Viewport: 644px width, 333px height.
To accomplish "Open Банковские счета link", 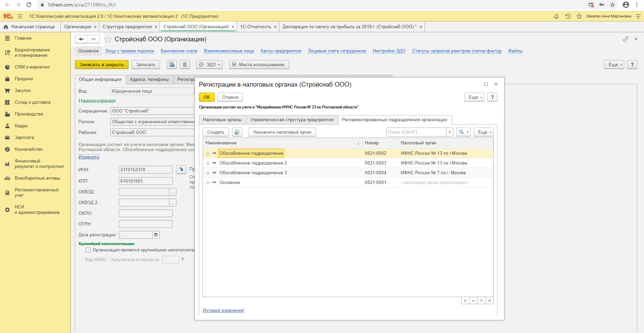I will click(179, 51).
